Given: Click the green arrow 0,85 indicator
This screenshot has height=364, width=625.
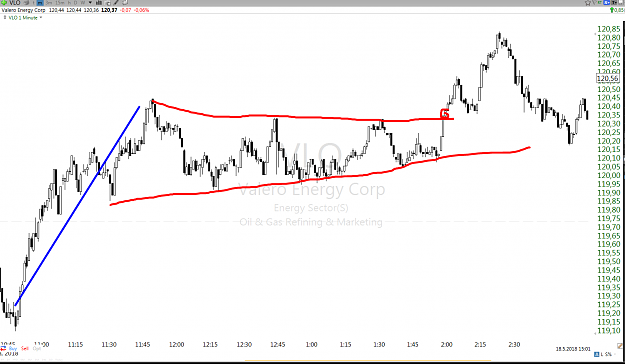Looking at the screenshot, I should (617, 10).
